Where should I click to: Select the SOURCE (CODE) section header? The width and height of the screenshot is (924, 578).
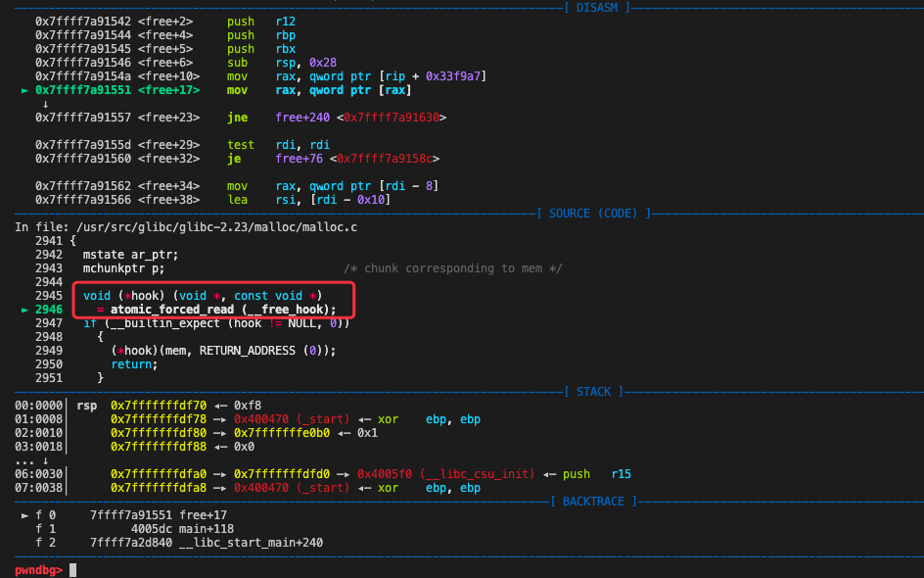click(593, 213)
